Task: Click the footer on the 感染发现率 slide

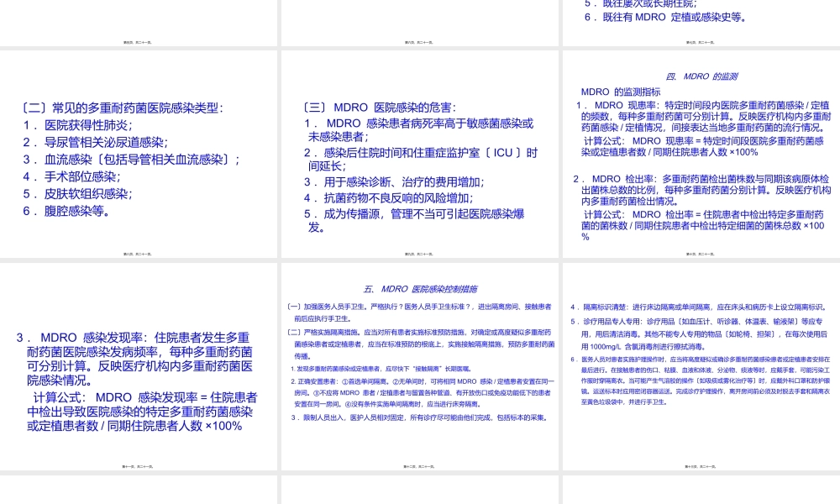Action: tap(139, 467)
